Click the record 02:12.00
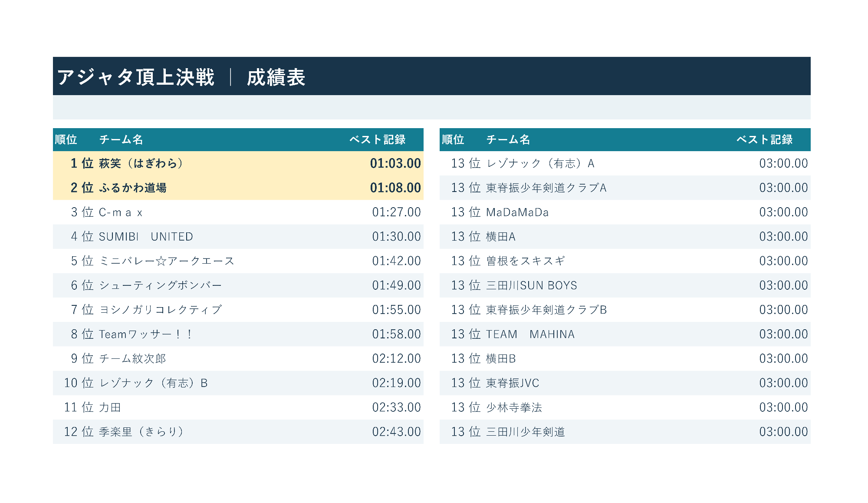Viewport: 868px width, 503px height. coord(396,358)
